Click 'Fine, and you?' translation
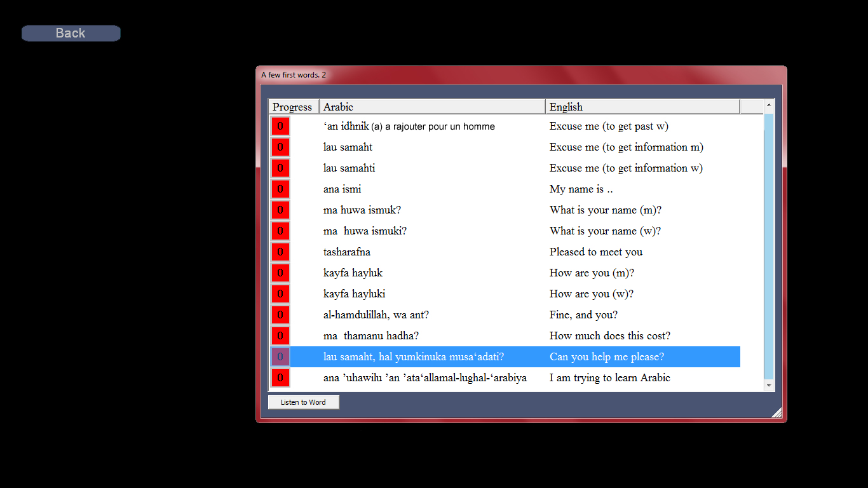 [x=583, y=315]
